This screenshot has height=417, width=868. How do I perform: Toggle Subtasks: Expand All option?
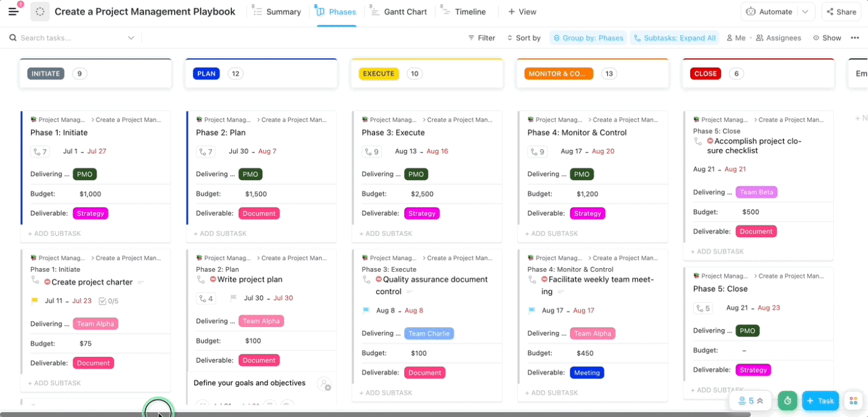675,38
